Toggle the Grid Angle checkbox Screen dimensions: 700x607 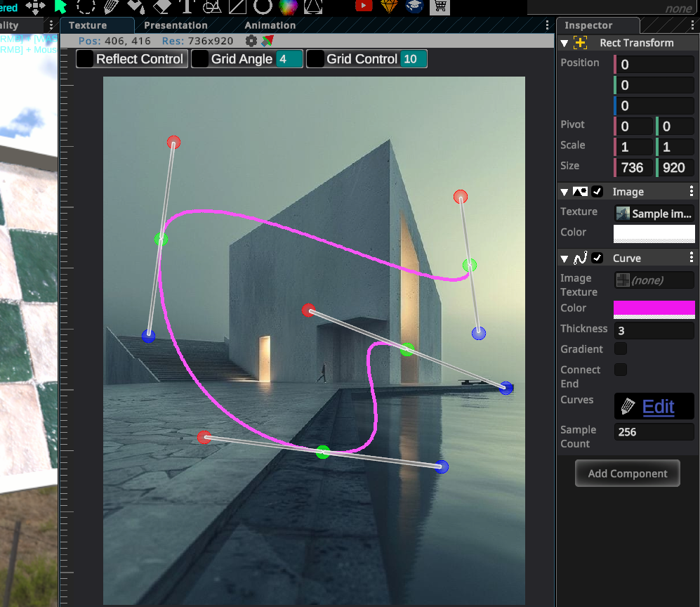point(200,59)
